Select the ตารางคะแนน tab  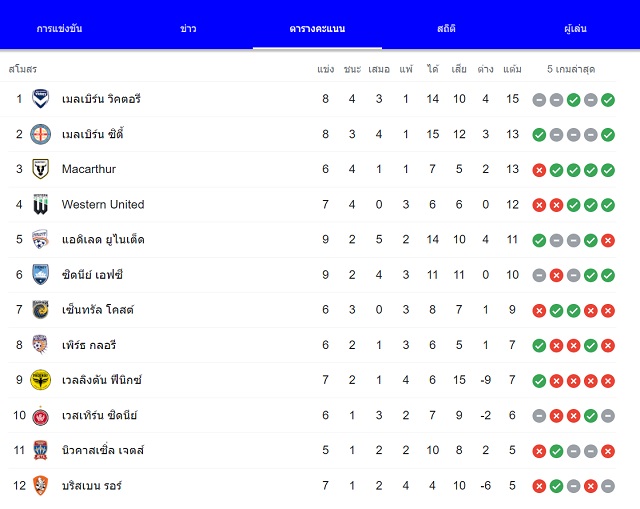[317, 29]
